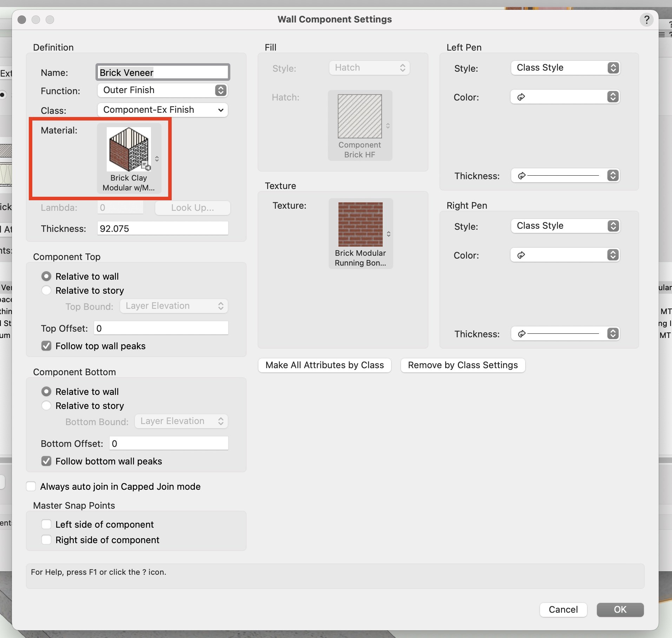Viewport: 672px width, 638px height.
Task: Select Relative to story under Component Top
Action: coord(46,291)
